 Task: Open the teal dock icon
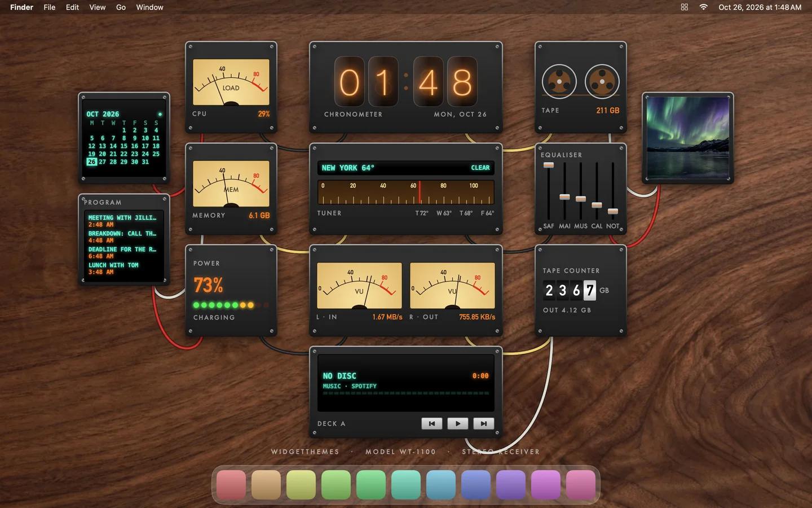coord(406,485)
